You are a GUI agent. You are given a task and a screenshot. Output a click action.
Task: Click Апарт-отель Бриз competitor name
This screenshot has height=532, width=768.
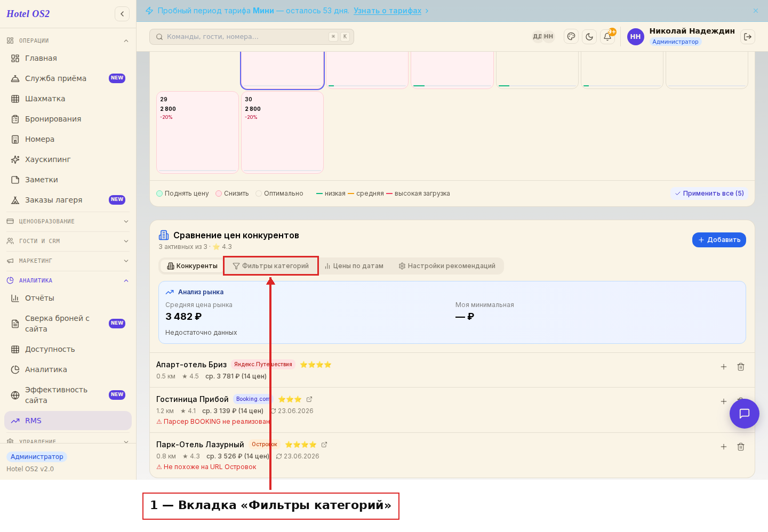click(191, 365)
